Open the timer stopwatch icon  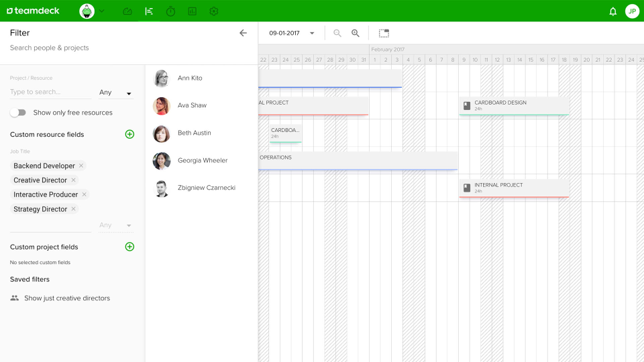tap(170, 11)
